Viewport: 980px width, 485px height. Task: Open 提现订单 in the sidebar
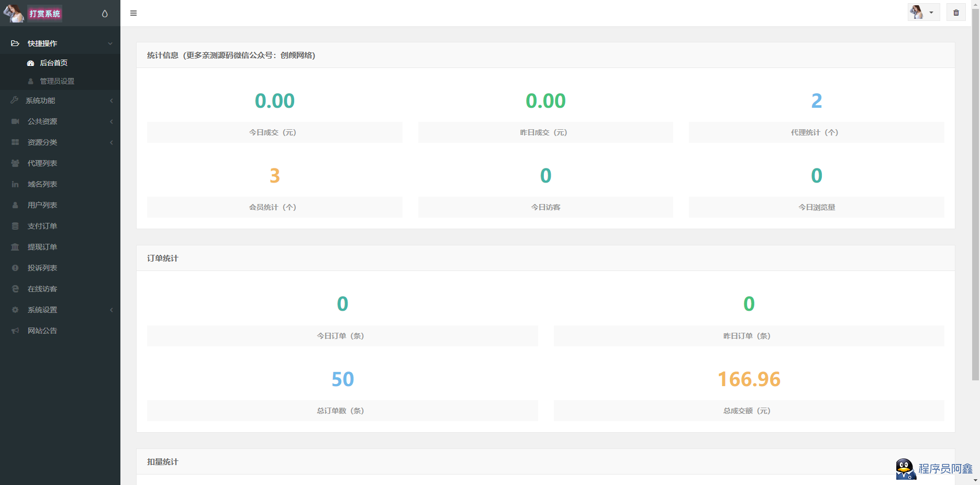pos(42,247)
